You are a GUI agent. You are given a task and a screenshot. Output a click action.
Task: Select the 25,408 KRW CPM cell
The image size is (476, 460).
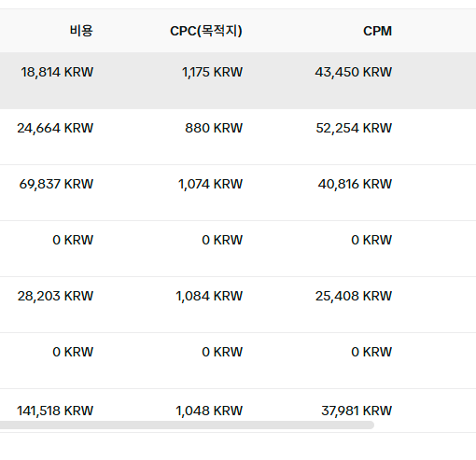354,296
